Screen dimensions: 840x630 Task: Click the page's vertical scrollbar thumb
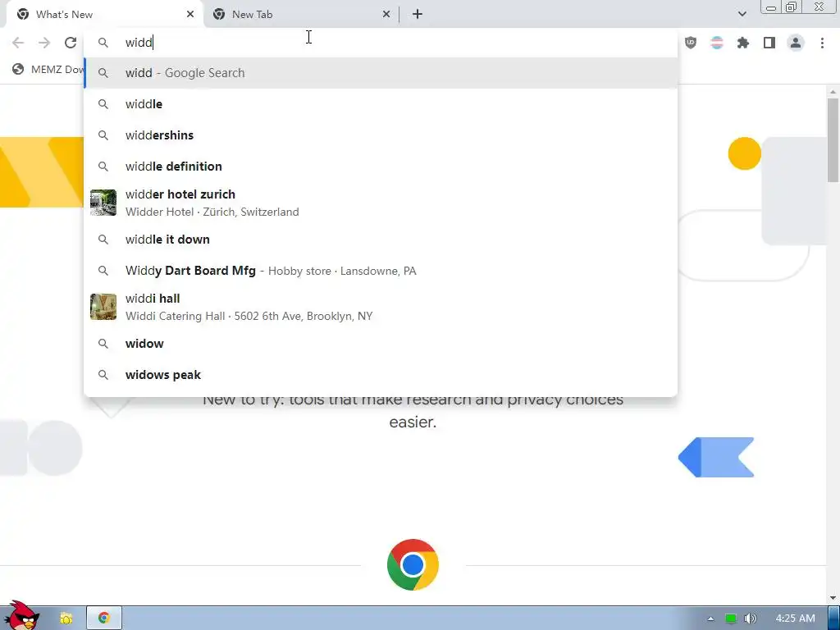(833, 140)
